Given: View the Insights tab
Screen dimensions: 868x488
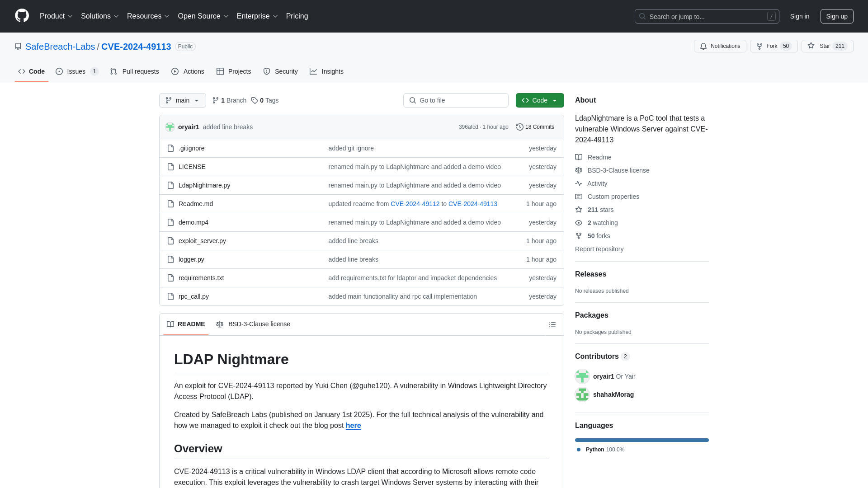Looking at the screenshot, I should coord(326,71).
